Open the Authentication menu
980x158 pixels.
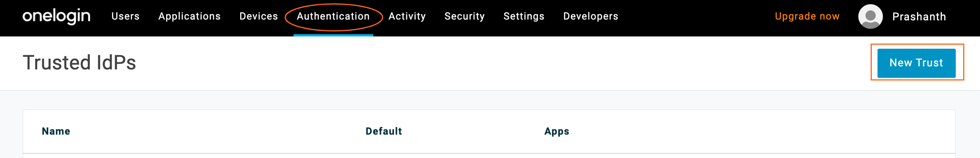tap(333, 16)
